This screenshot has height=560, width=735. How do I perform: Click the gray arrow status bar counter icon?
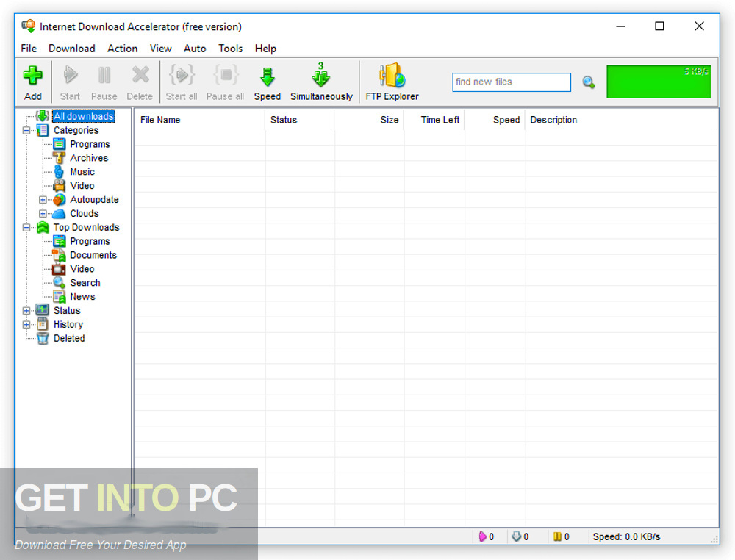click(x=517, y=536)
